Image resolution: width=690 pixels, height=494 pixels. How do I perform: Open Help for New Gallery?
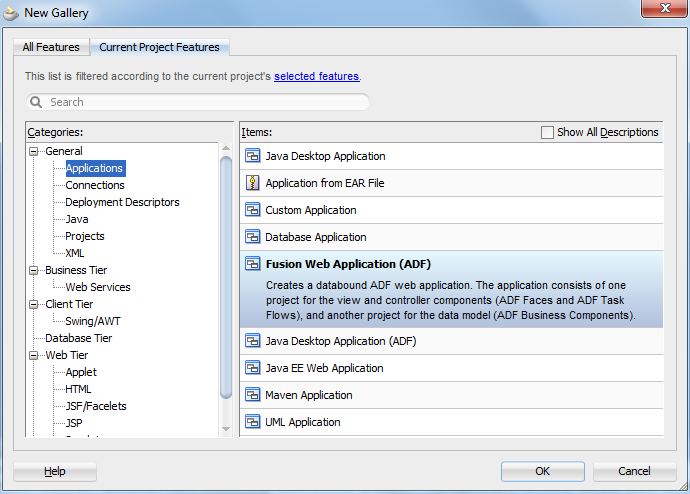coord(55,471)
